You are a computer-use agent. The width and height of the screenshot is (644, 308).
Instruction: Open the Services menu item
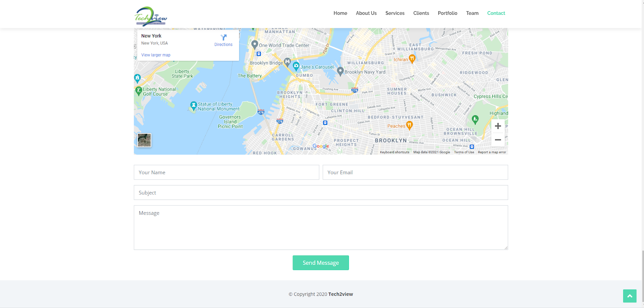coord(395,13)
